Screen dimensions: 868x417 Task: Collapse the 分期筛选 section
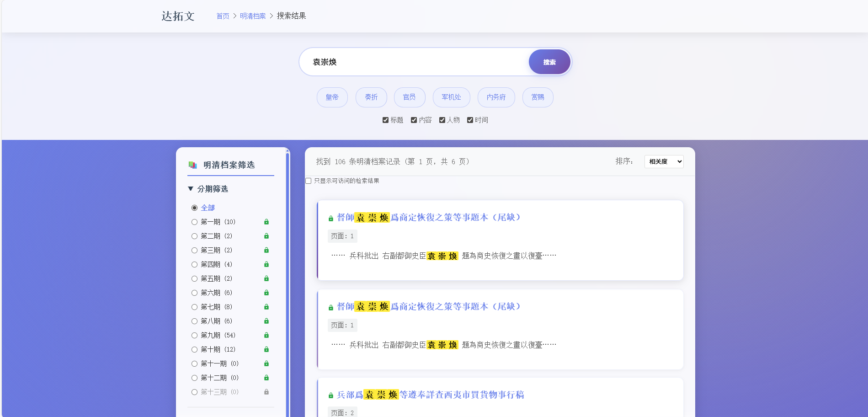click(191, 189)
